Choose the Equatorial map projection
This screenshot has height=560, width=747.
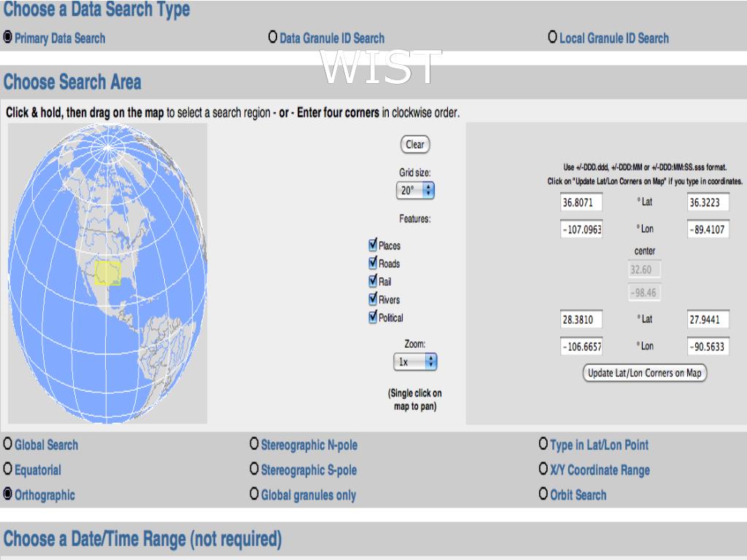click(x=7, y=469)
